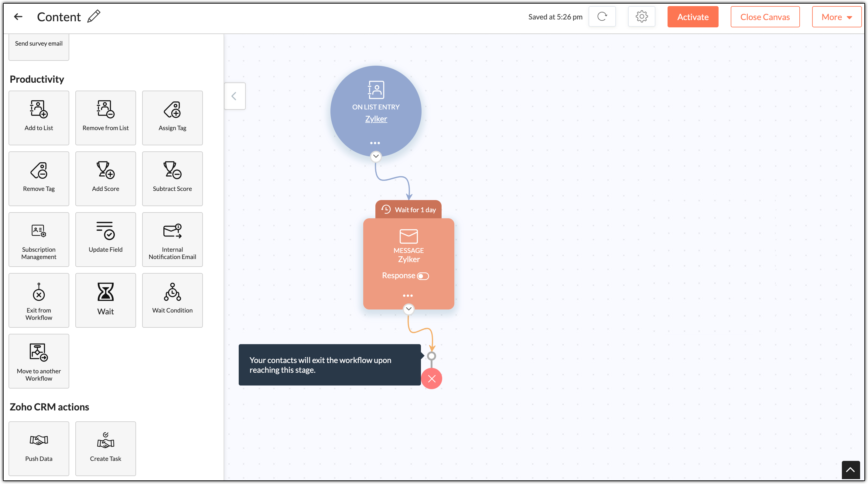This screenshot has height=484, width=868.
Task: Pick the Exit from Workflow action
Action: click(39, 300)
